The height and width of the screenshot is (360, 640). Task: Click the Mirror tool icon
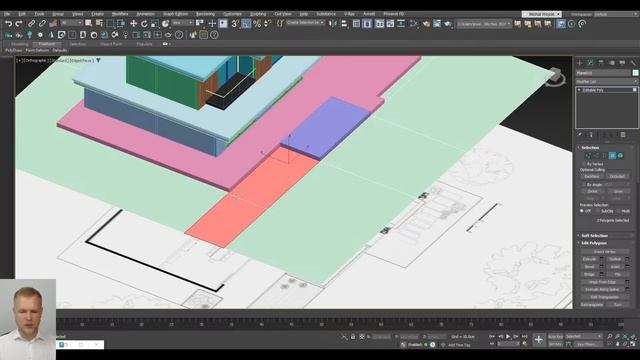pos(333,24)
